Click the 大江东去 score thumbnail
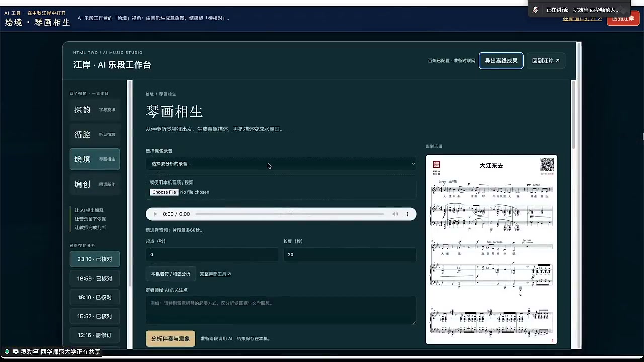 click(x=492, y=249)
